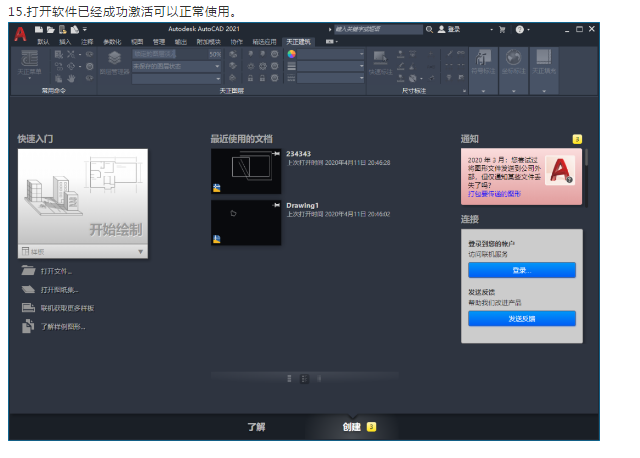Click the search magnifier icon in title bar

click(429, 29)
